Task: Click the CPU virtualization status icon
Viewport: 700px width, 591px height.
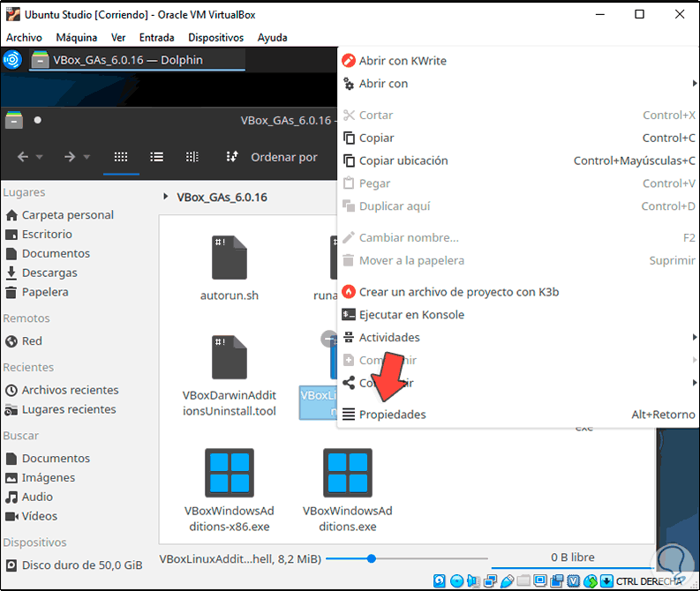Action: pyautogui.click(x=574, y=580)
